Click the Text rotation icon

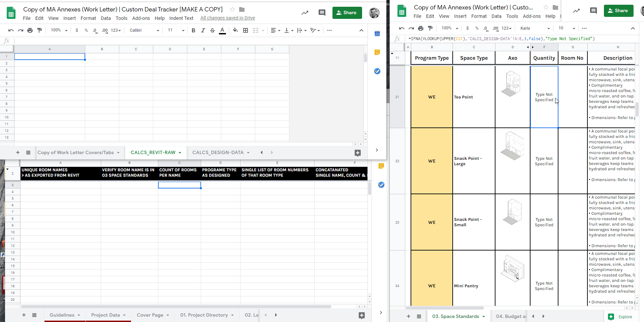coord(313,30)
